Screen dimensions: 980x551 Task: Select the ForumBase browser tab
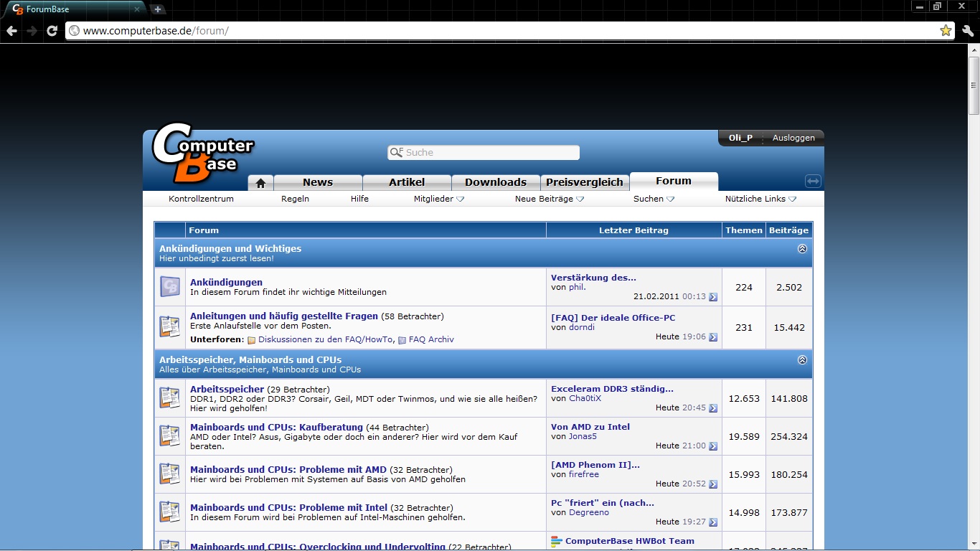pyautogui.click(x=75, y=9)
